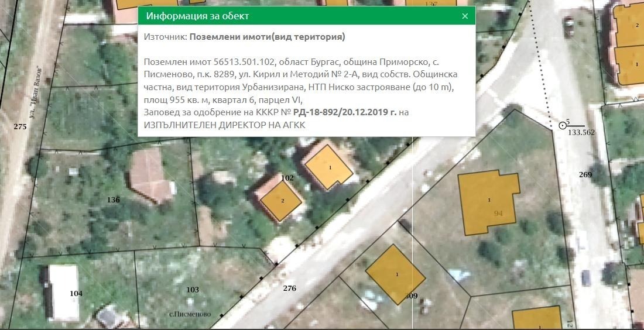Select building 2 in parcel 102
Viewport: 644px width, 330px height.
point(281,201)
